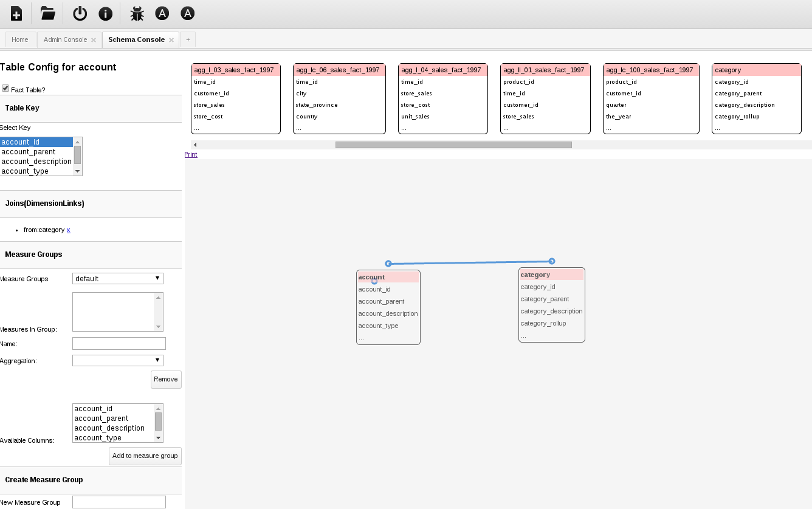The height and width of the screenshot is (509, 812).
Task: Select account_description in Available Columns
Action: (114, 428)
